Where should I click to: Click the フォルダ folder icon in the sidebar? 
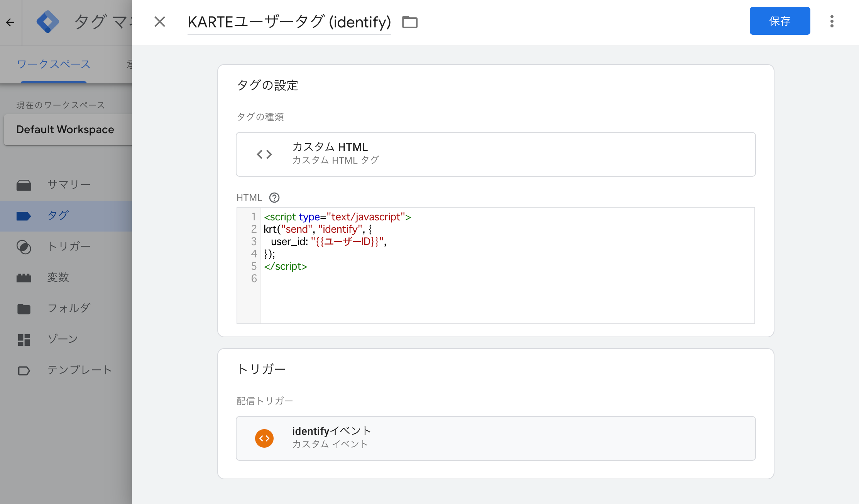click(x=24, y=309)
